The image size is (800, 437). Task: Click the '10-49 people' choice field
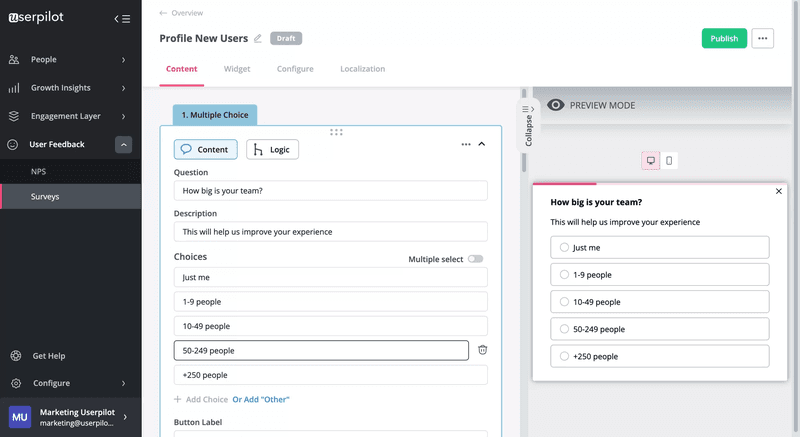pyautogui.click(x=331, y=326)
